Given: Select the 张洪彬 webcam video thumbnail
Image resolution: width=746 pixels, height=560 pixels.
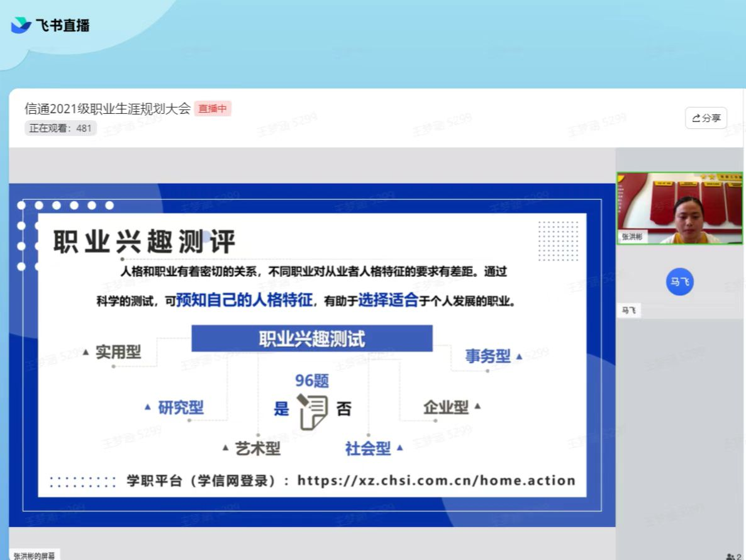Looking at the screenshot, I should click(679, 208).
